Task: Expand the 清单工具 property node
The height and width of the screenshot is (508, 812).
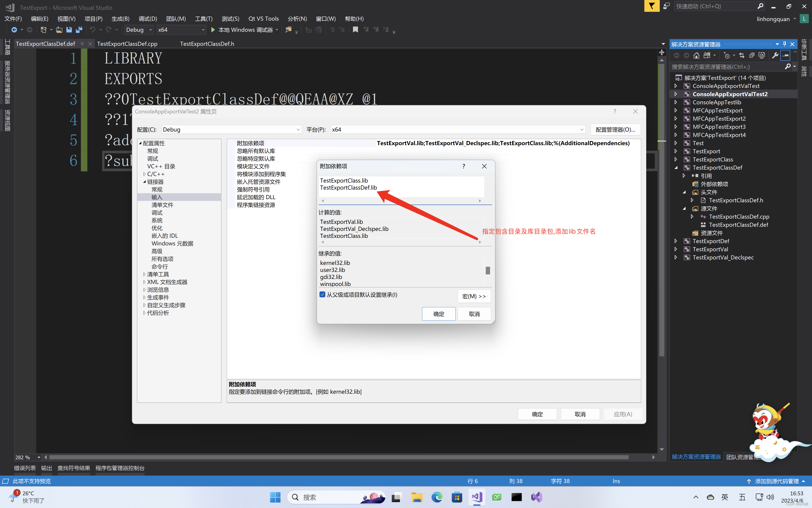Action: pos(145,274)
